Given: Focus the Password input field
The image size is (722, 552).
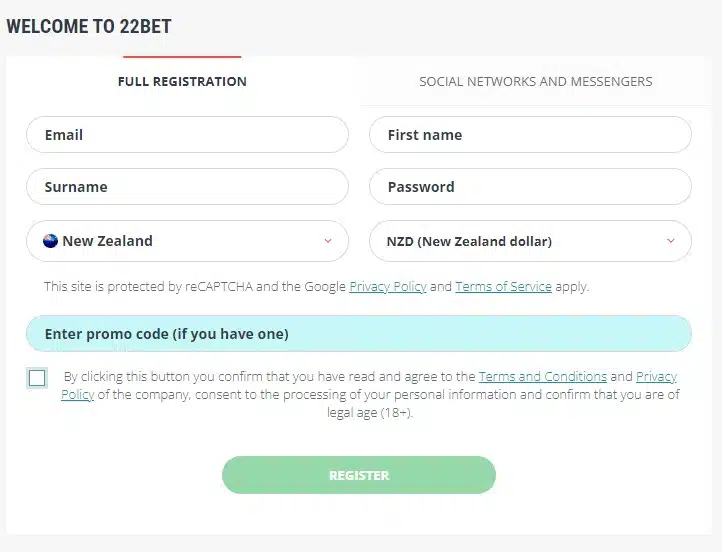Looking at the screenshot, I should (x=530, y=186).
